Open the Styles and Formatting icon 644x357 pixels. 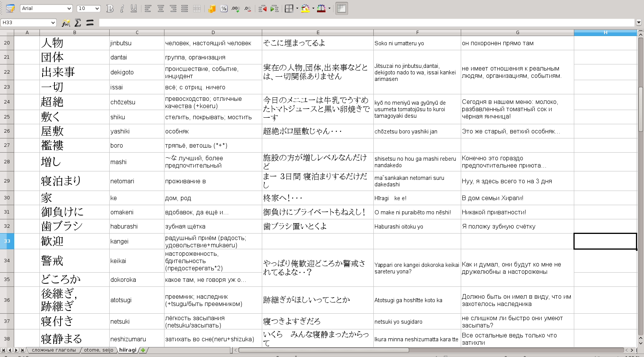[x=10, y=8]
